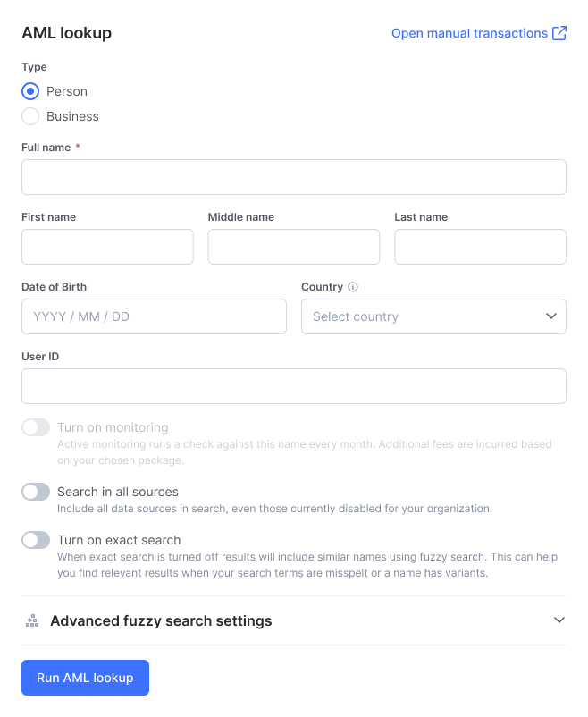Click the Date of Birth field
Viewport: 588px width, 717px height.
tap(154, 316)
